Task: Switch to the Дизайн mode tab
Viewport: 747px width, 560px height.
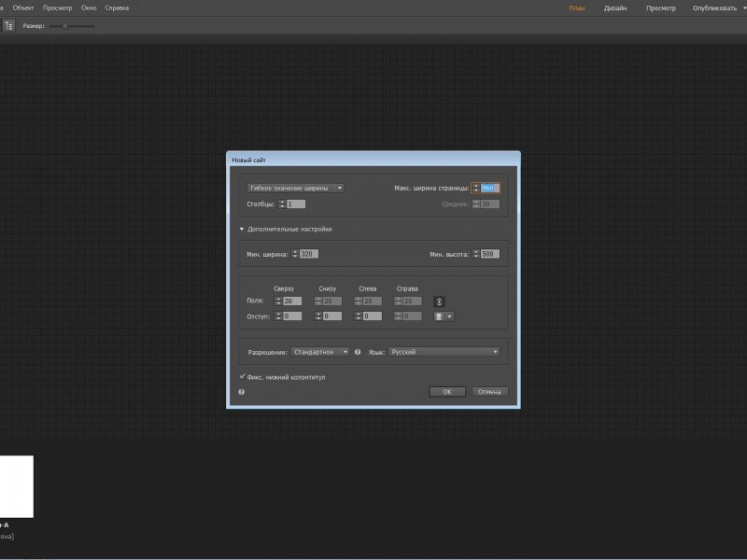Action: [x=615, y=7]
